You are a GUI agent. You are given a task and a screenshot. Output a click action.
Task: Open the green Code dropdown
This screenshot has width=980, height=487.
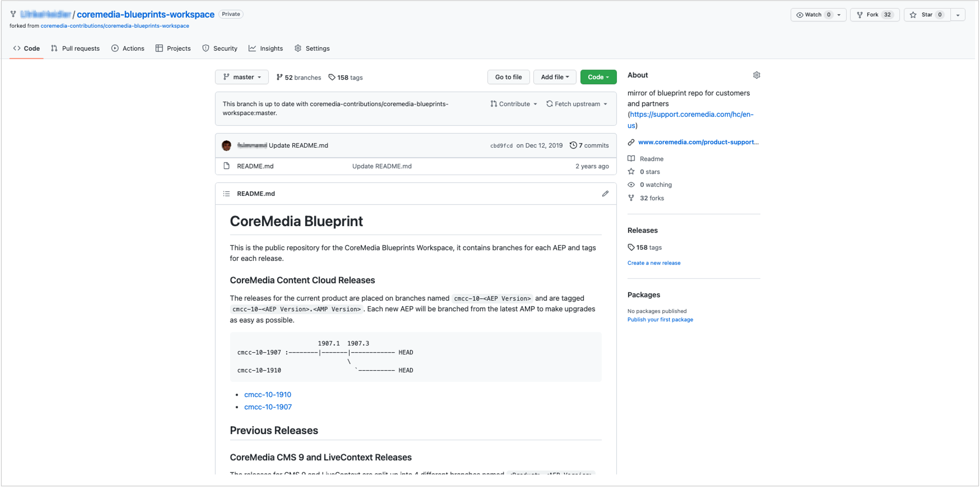598,77
